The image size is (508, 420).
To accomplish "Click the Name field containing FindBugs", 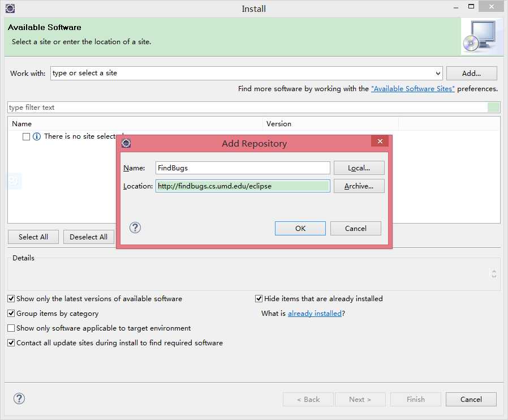I will pyautogui.click(x=243, y=168).
